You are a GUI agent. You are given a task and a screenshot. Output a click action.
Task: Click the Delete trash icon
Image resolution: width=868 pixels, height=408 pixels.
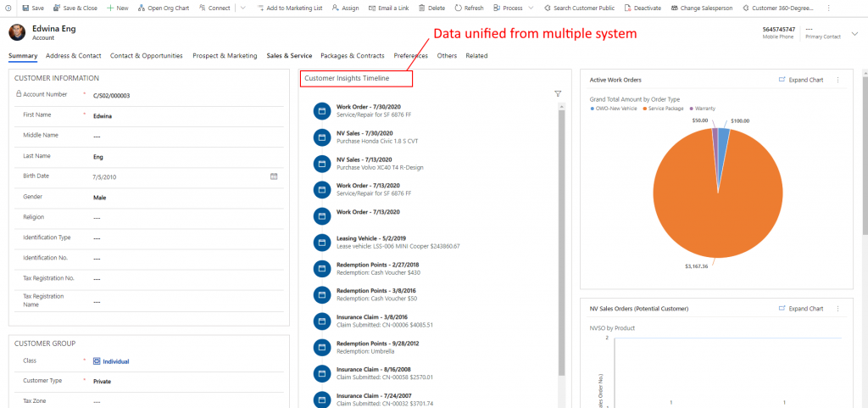(x=421, y=8)
